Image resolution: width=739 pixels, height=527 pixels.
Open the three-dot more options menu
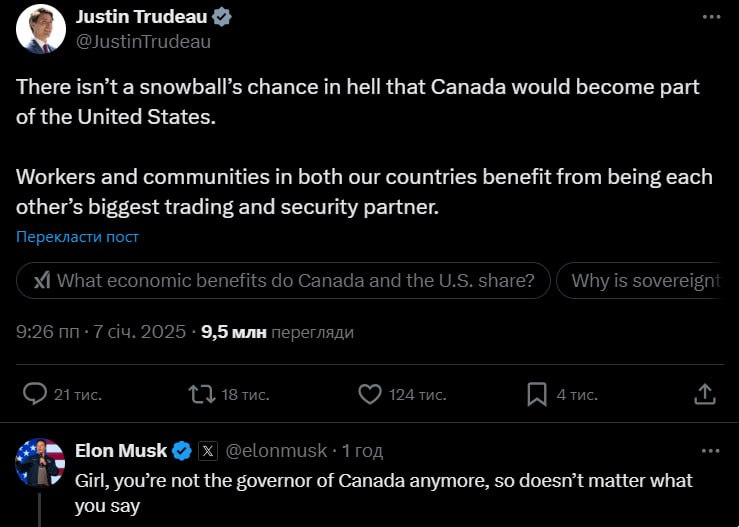tap(711, 18)
